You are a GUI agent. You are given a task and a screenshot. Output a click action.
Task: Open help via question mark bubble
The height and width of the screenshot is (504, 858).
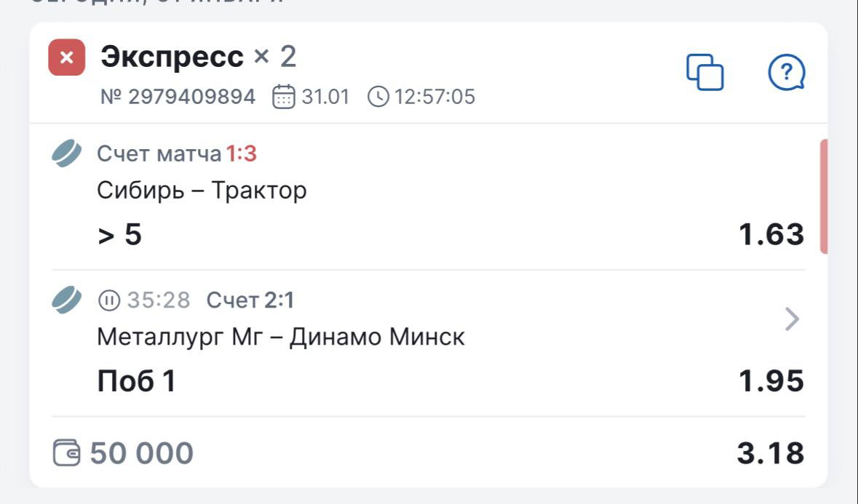(787, 72)
